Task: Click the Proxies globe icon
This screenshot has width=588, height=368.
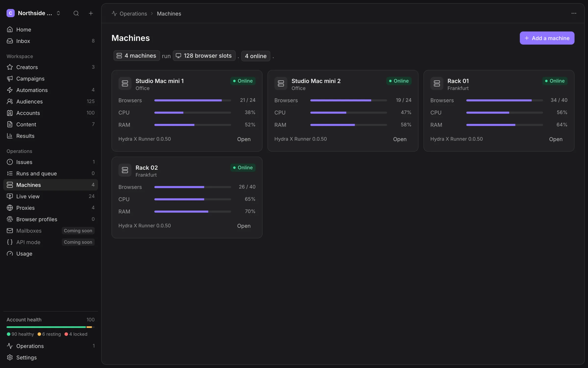Action: click(10, 208)
